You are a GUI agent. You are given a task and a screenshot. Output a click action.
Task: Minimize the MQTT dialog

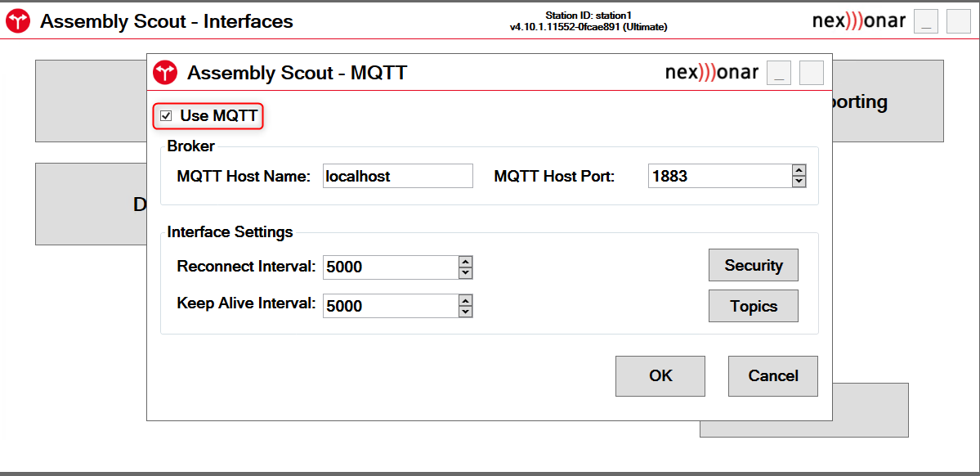[779, 73]
